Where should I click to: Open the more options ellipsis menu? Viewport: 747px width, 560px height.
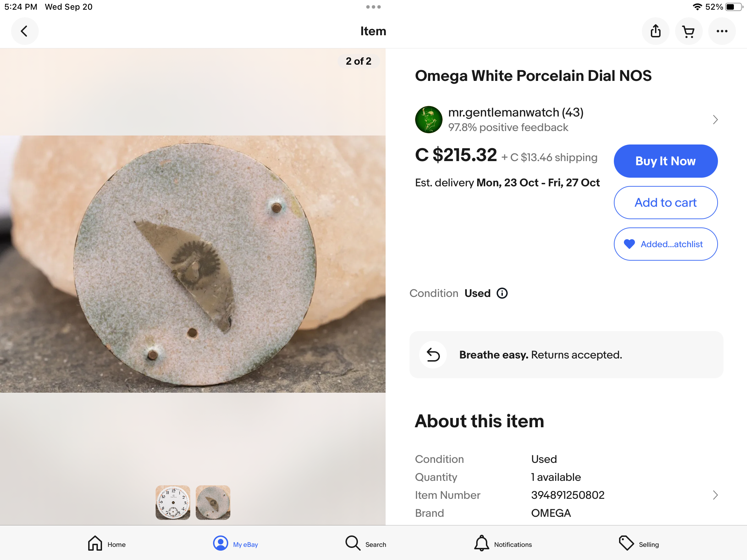coord(722,31)
